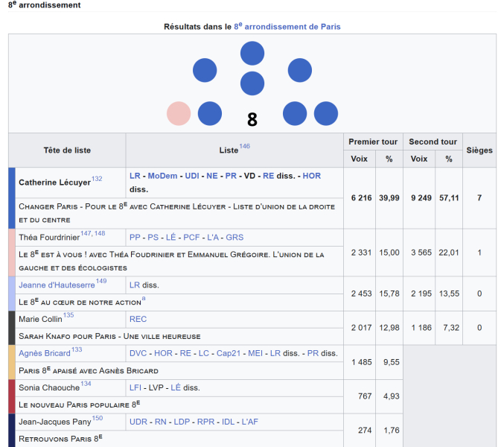This screenshot has height=447, width=504.
Task: Click the Sièges column header
Action: pyautogui.click(x=479, y=150)
